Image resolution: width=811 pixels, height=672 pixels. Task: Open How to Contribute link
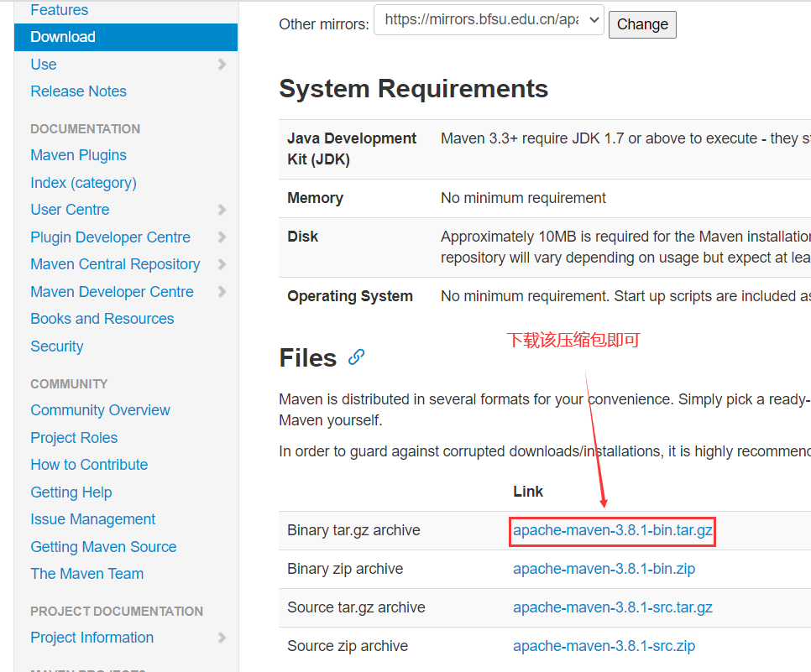coord(89,465)
